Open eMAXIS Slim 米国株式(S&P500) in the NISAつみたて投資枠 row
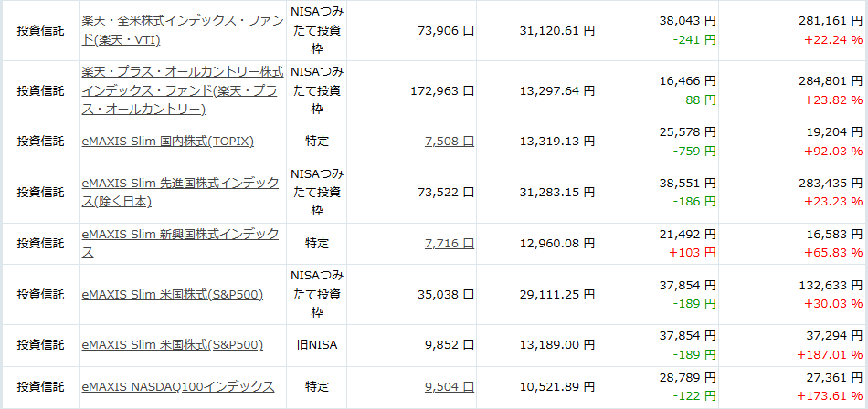This screenshot has height=409, width=868. [x=172, y=295]
